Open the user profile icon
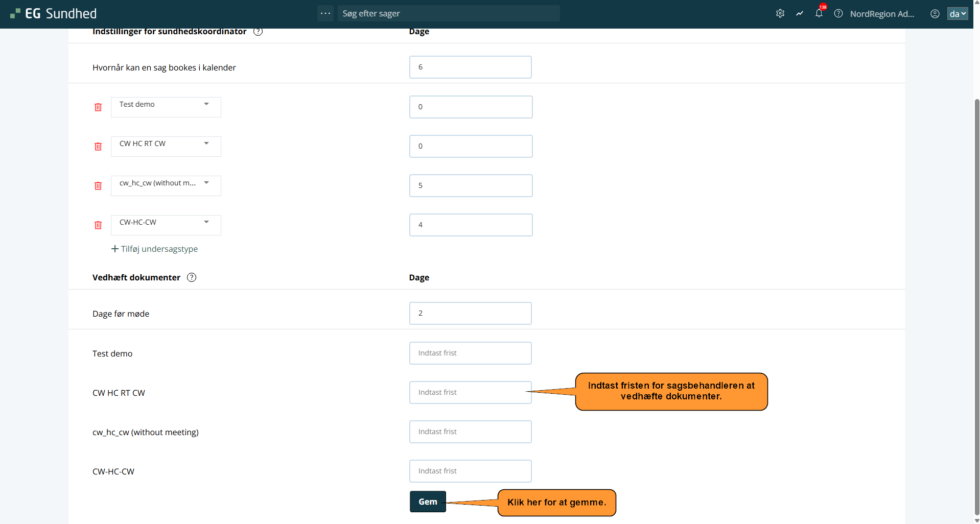The width and height of the screenshot is (980, 524). pos(935,14)
